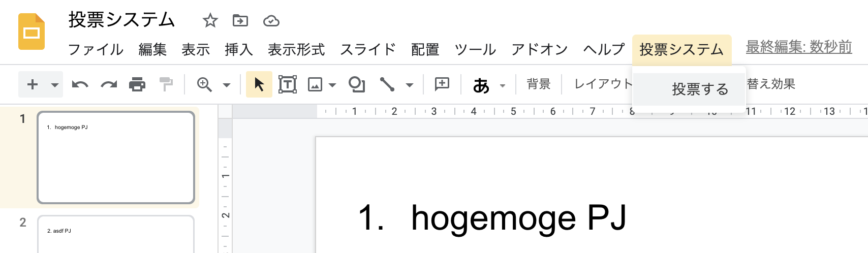Open the 配置 menu

point(425,49)
